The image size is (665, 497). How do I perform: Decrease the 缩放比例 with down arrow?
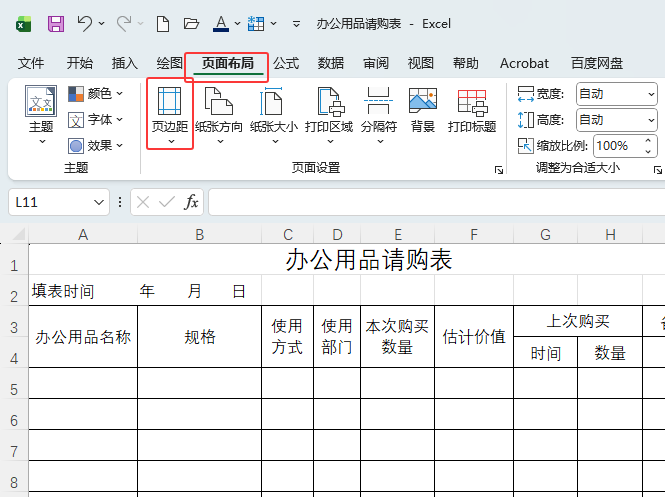click(648, 151)
